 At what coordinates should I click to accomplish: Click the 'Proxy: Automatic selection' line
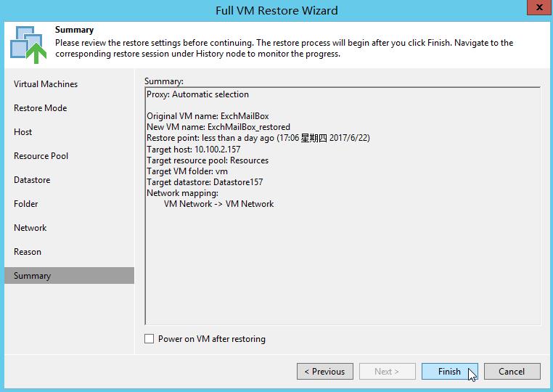197,94
